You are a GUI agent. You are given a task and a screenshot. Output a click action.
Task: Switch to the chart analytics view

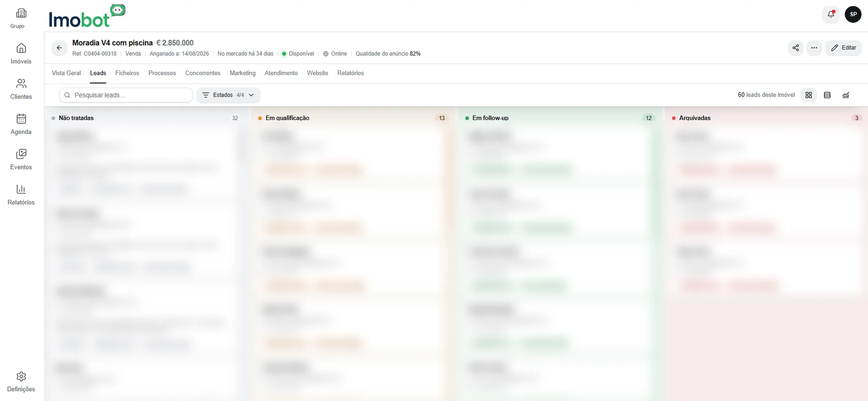pos(846,95)
